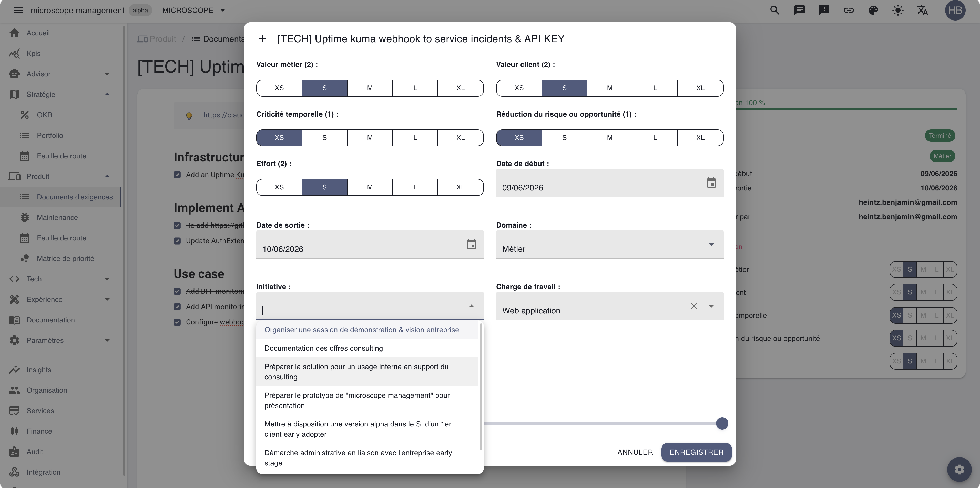
Task: Select Mettre à disposition version alpha option
Action: pyautogui.click(x=367, y=429)
